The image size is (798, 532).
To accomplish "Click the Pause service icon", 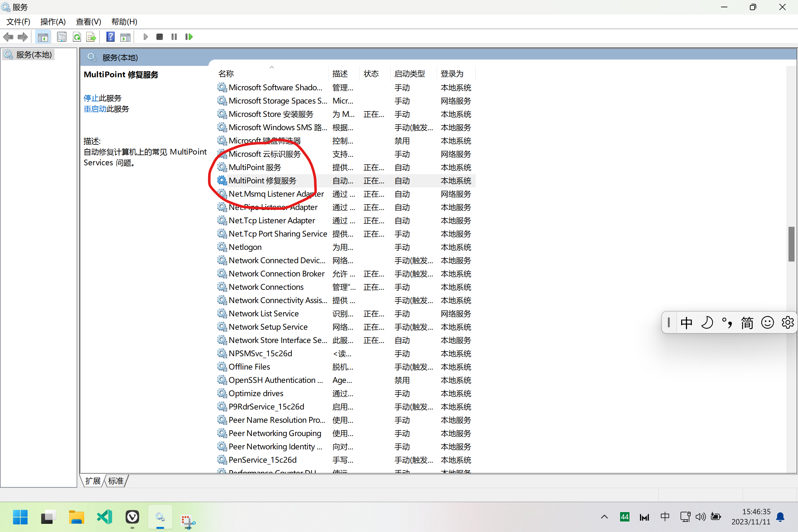I will point(174,37).
